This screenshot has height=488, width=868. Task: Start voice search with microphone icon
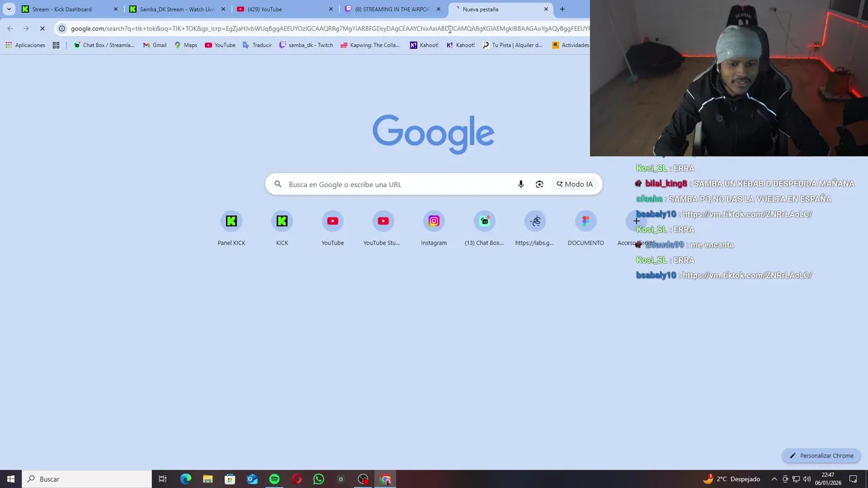click(x=521, y=184)
